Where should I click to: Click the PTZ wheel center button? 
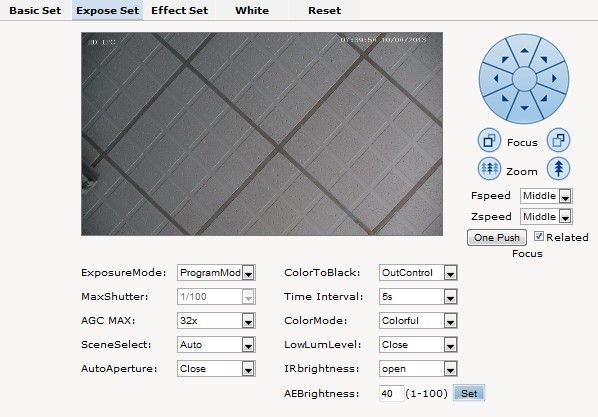524,79
